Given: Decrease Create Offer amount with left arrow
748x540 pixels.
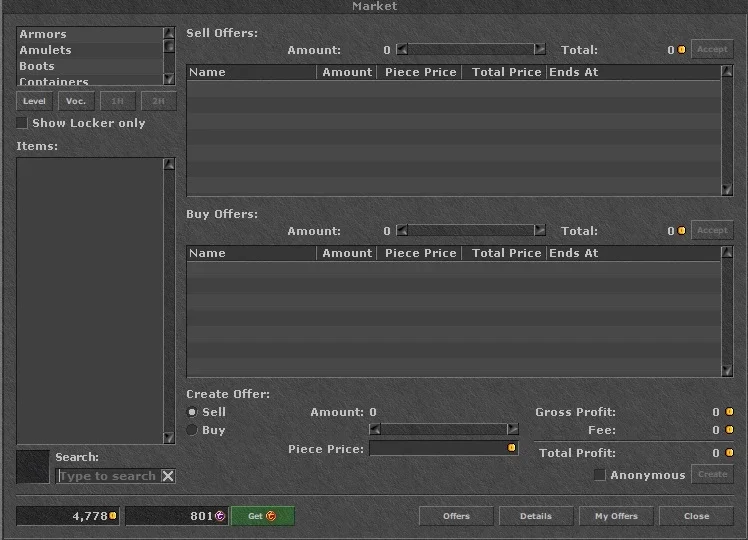Looking at the screenshot, I should click(x=375, y=429).
